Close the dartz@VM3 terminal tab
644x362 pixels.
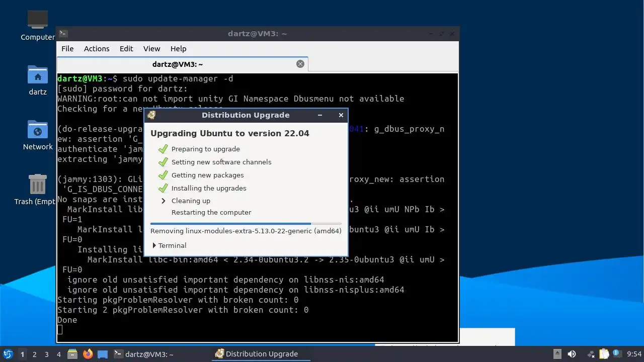[300, 64]
